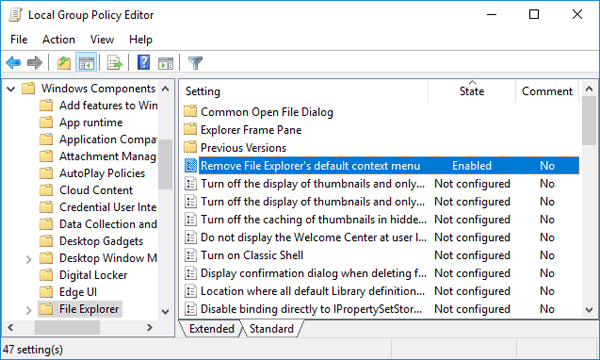Select 'Do not display the Welcome Center at user l...'
Screen dimensions: 600x360
coord(313,237)
